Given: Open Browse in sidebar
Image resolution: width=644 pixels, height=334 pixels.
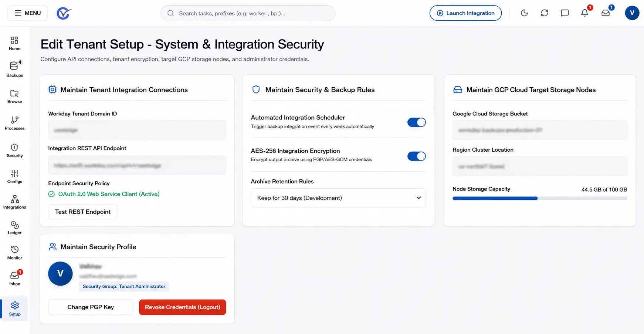Looking at the screenshot, I should point(14,96).
